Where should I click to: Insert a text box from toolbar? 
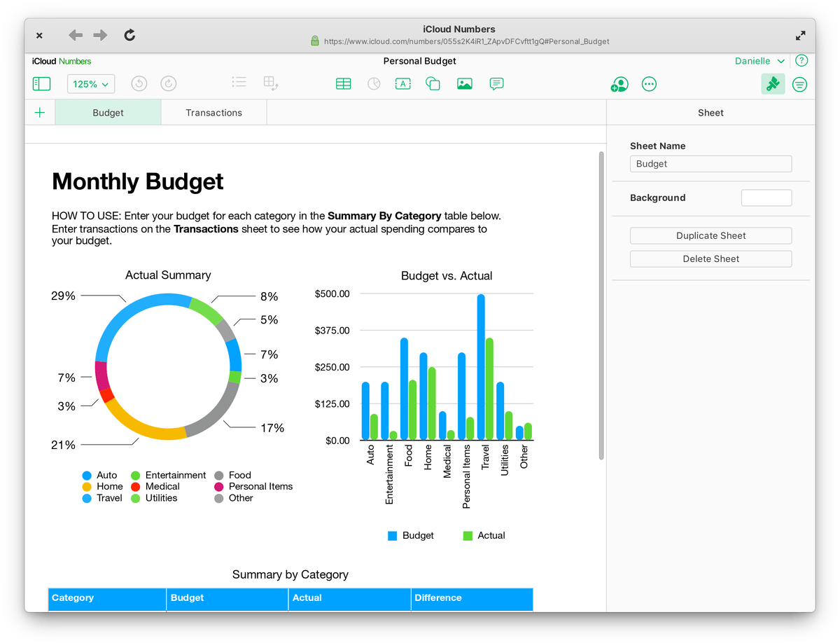[402, 84]
